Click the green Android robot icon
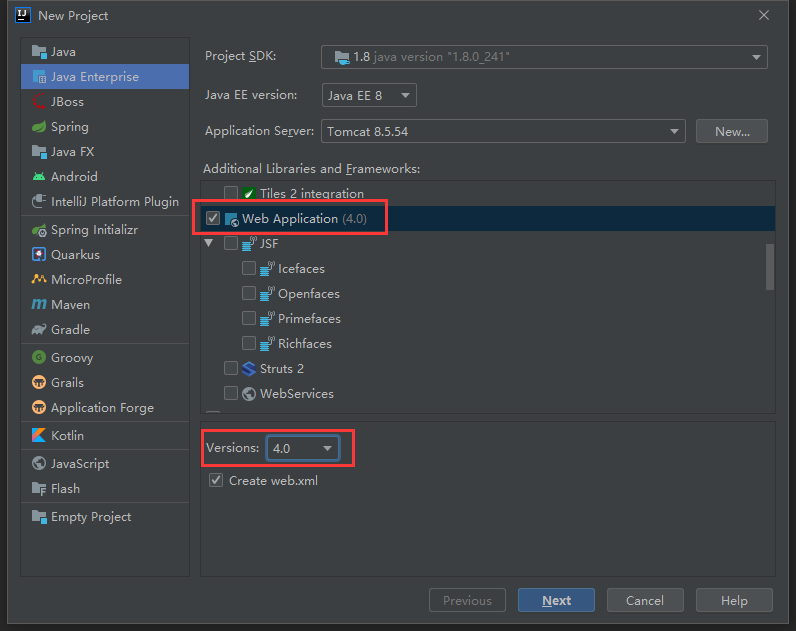 coord(39,177)
